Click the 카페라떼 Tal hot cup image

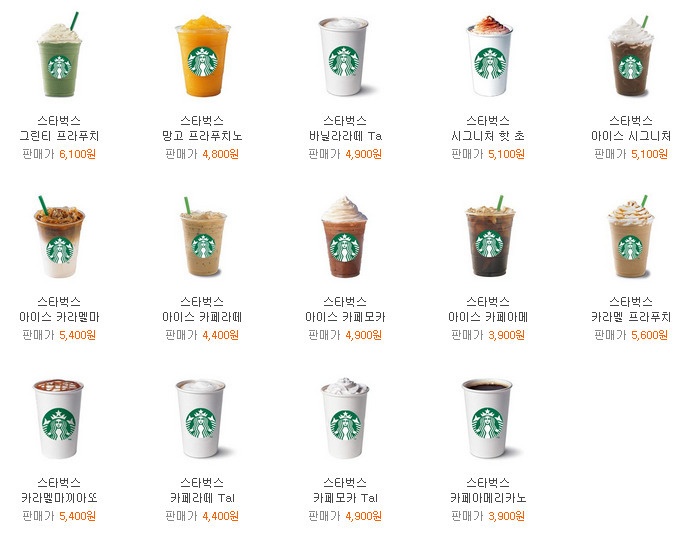pyautogui.click(x=202, y=419)
